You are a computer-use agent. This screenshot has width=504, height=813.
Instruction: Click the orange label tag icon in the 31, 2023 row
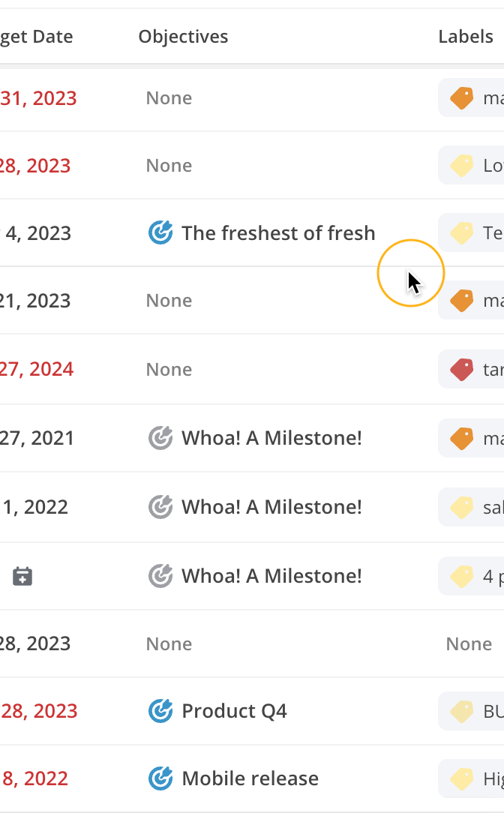click(x=461, y=98)
